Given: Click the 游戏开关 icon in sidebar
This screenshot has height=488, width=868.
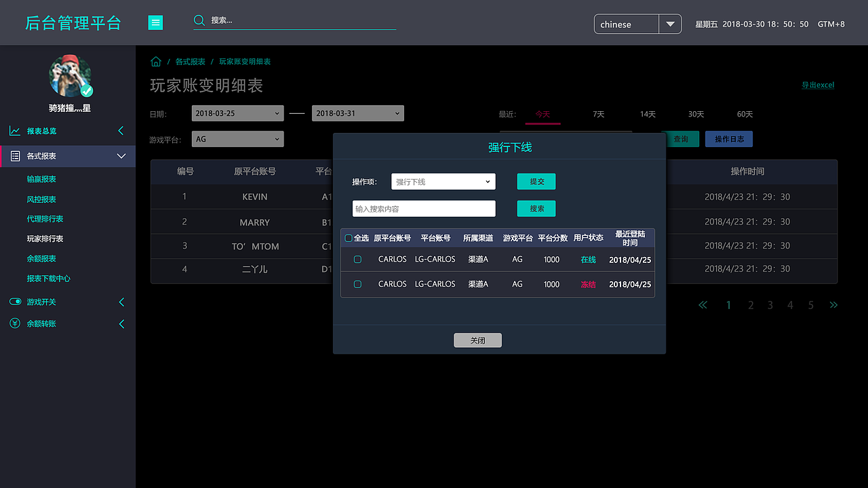Looking at the screenshot, I should point(15,302).
